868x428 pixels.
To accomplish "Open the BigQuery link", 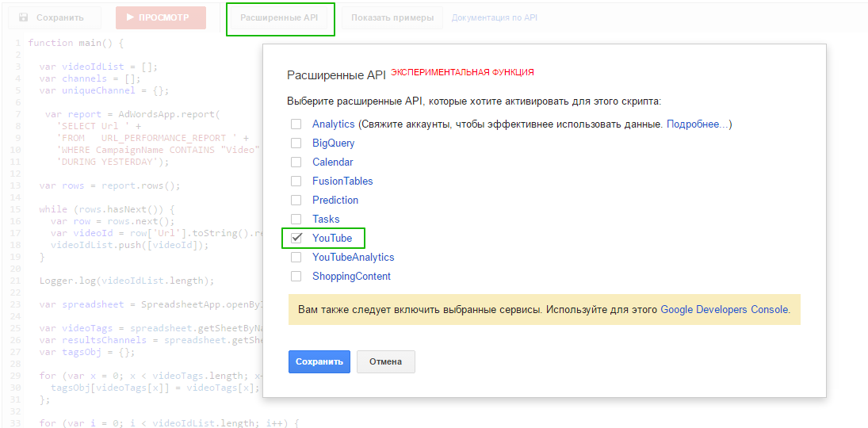I will [333, 143].
